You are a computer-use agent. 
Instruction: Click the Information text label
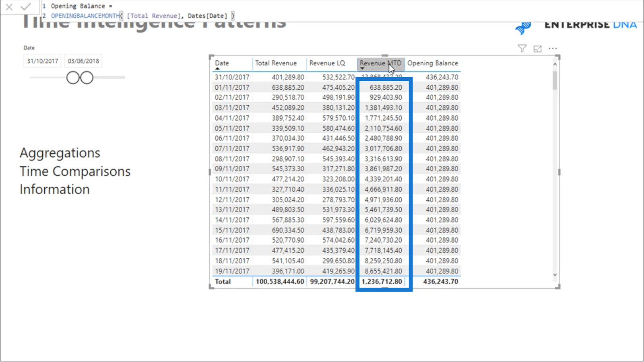(x=55, y=189)
